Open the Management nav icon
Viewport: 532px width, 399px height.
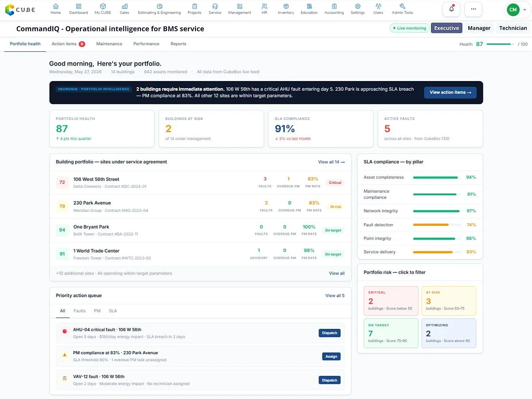click(240, 6)
